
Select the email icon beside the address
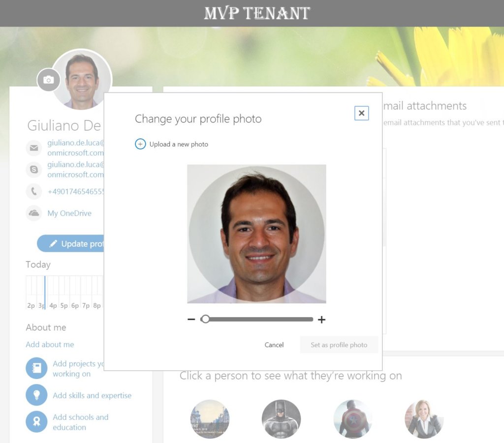(33, 148)
